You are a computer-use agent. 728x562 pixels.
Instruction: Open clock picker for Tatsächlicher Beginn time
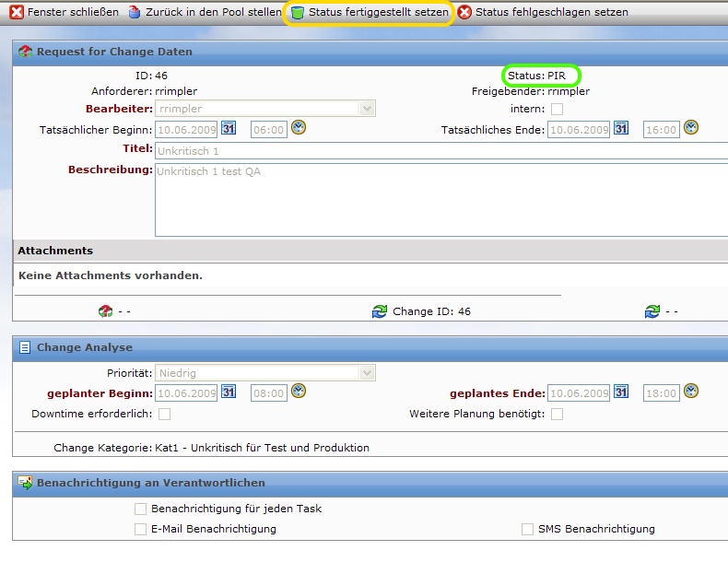[299, 128]
